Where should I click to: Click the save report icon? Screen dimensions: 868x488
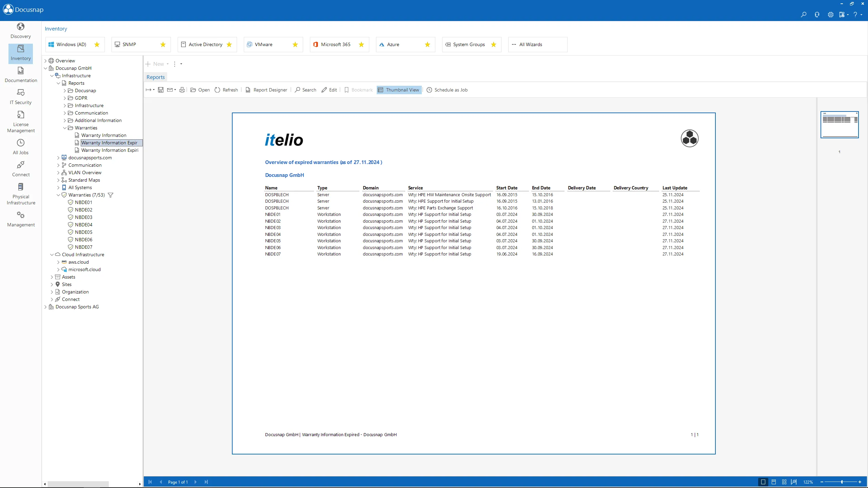pyautogui.click(x=161, y=90)
